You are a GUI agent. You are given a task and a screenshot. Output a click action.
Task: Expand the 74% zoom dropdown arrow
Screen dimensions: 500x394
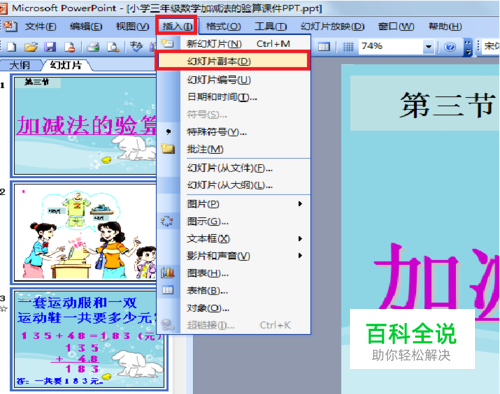[x=428, y=47]
